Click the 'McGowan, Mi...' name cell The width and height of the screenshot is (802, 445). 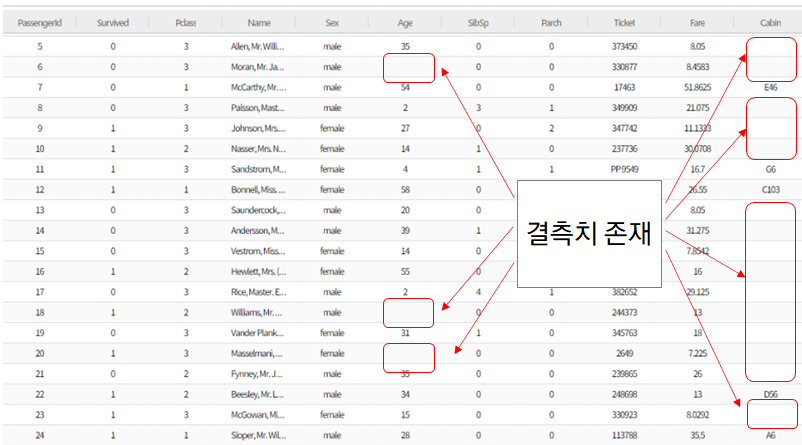point(258,415)
